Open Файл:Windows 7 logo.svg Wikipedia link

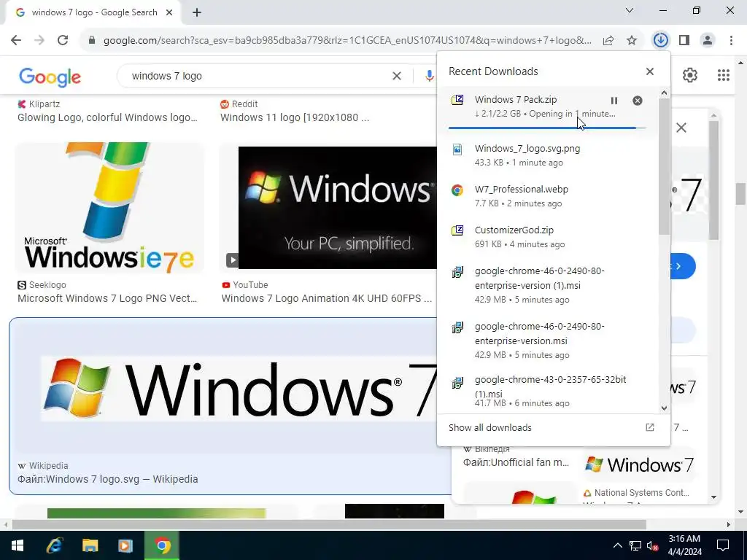pos(108,479)
